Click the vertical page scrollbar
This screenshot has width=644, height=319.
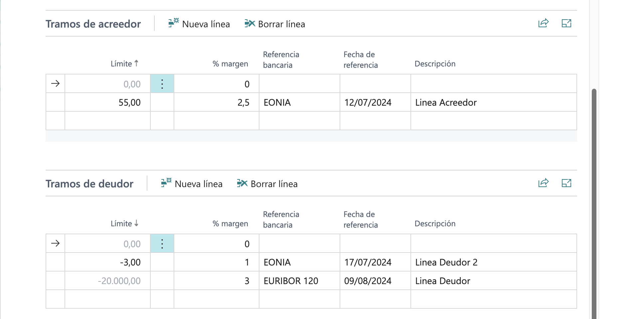click(x=594, y=199)
